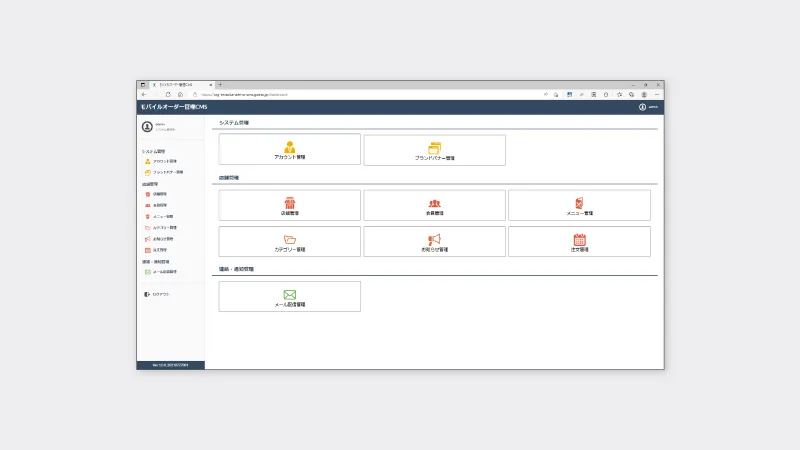Open カテゴリー管理 folder tile
800x450 pixels.
point(289,242)
